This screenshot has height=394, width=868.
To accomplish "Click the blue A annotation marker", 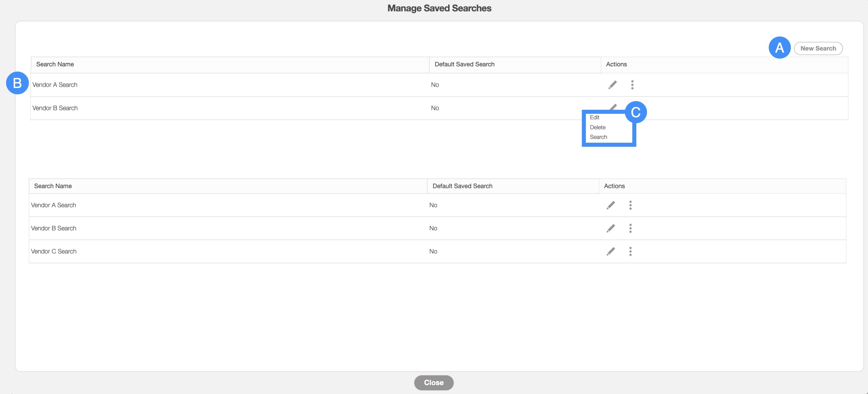I will click(x=779, y=47).
